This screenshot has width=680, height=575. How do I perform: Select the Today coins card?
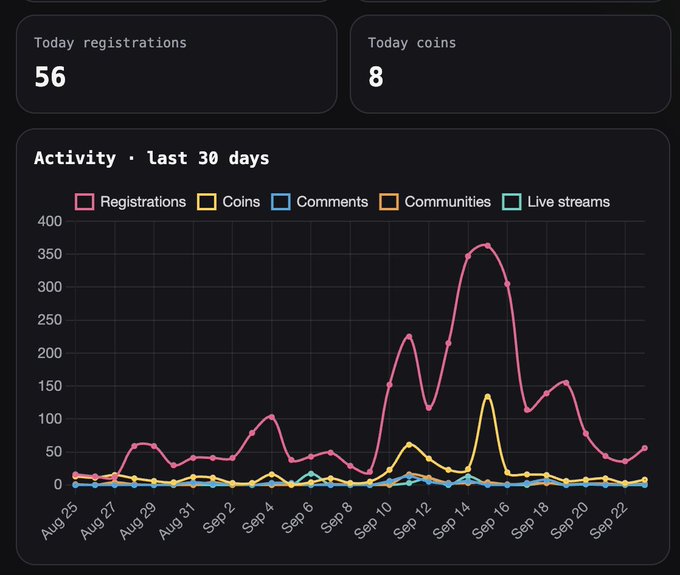[510, 64]
